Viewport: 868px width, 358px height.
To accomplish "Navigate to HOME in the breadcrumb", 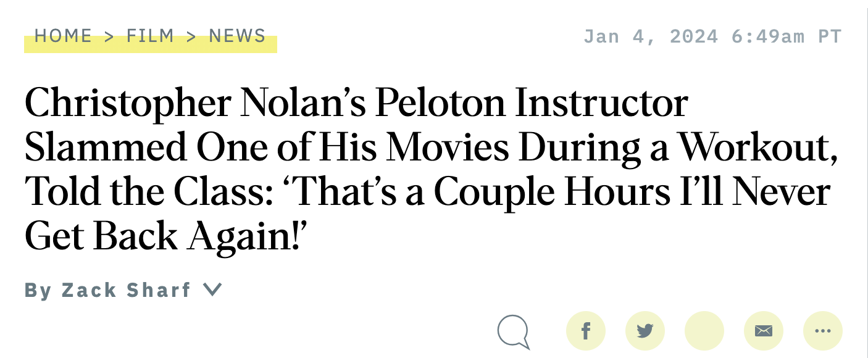I will pyautogui.click(x=62, y=36).
